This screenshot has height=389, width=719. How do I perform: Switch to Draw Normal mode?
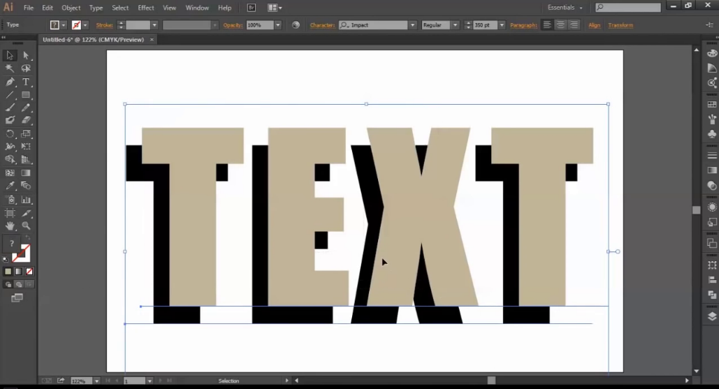click(8, 285)
